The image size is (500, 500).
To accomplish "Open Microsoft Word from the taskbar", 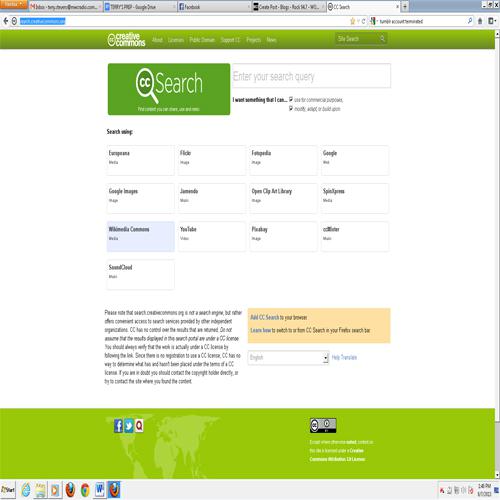I will [x=100, y=490].
